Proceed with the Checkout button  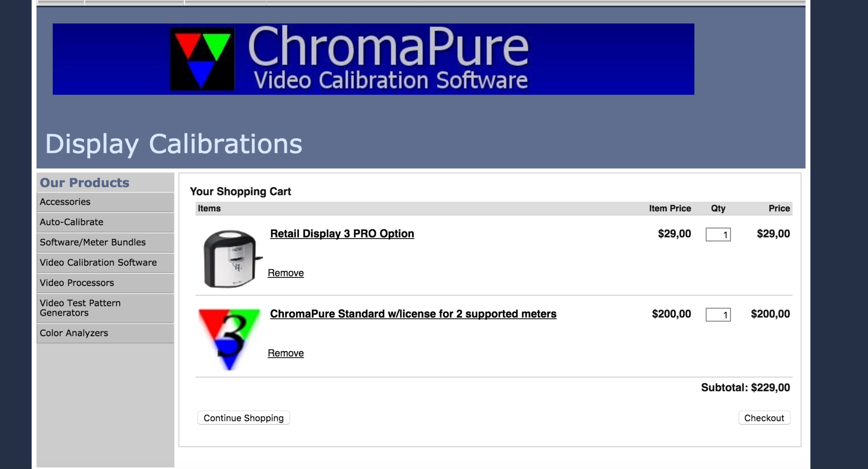click(x=764, y=418)
